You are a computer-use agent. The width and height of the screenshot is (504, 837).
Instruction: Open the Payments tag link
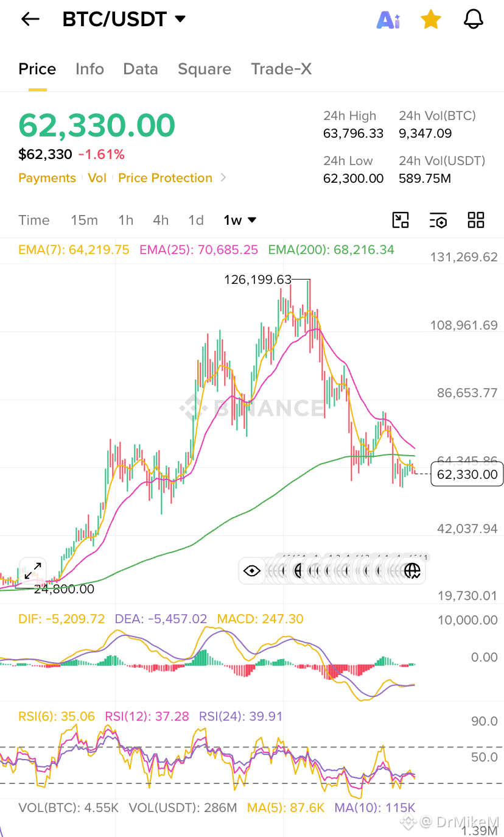click(x=47, y=178)
